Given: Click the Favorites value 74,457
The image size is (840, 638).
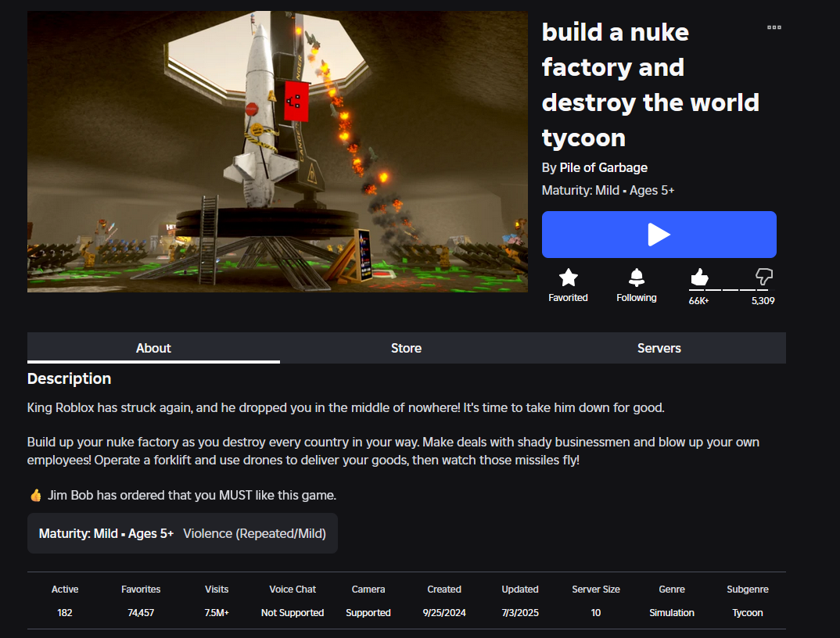Looking at the screenshot, I should 141,613.
